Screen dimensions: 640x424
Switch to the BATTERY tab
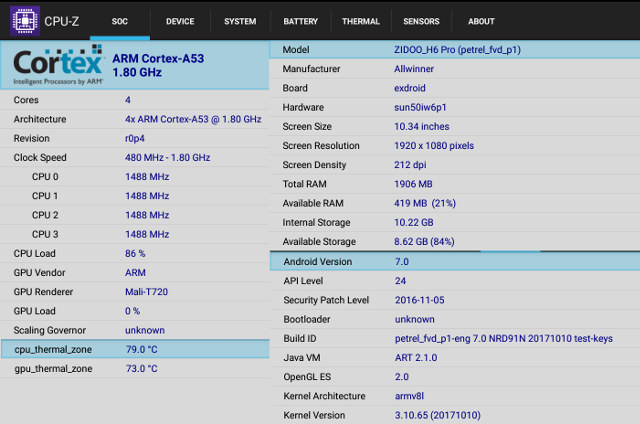click(x=300, y=21)
